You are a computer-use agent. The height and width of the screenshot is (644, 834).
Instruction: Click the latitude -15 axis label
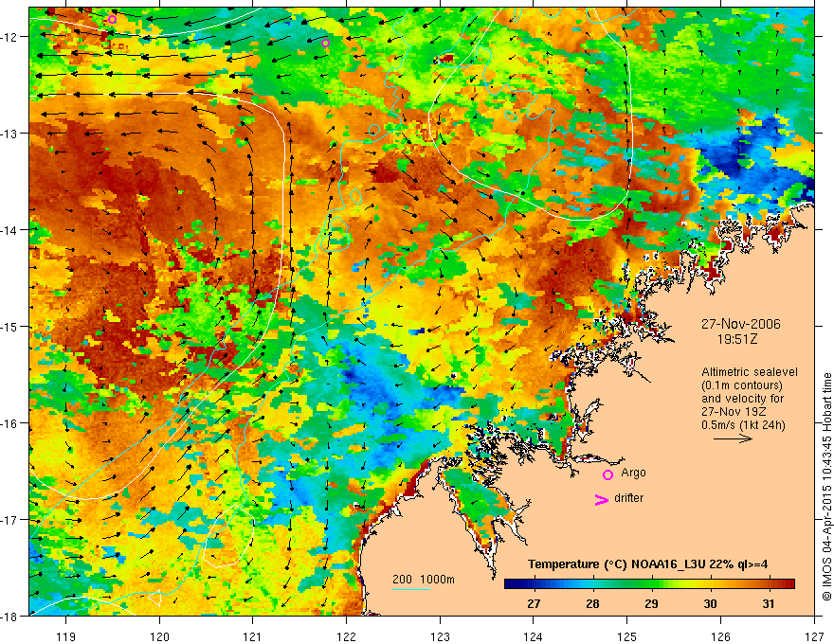[9, 327]
